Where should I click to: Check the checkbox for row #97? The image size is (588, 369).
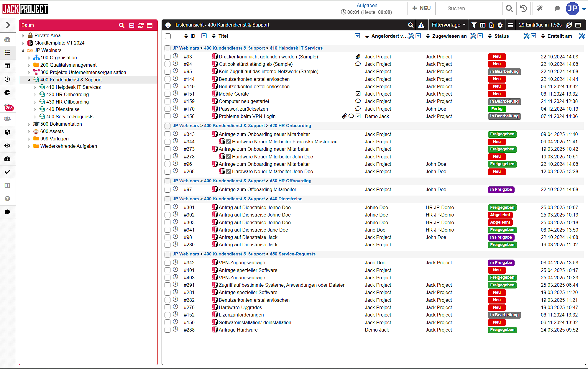point(167,190)
